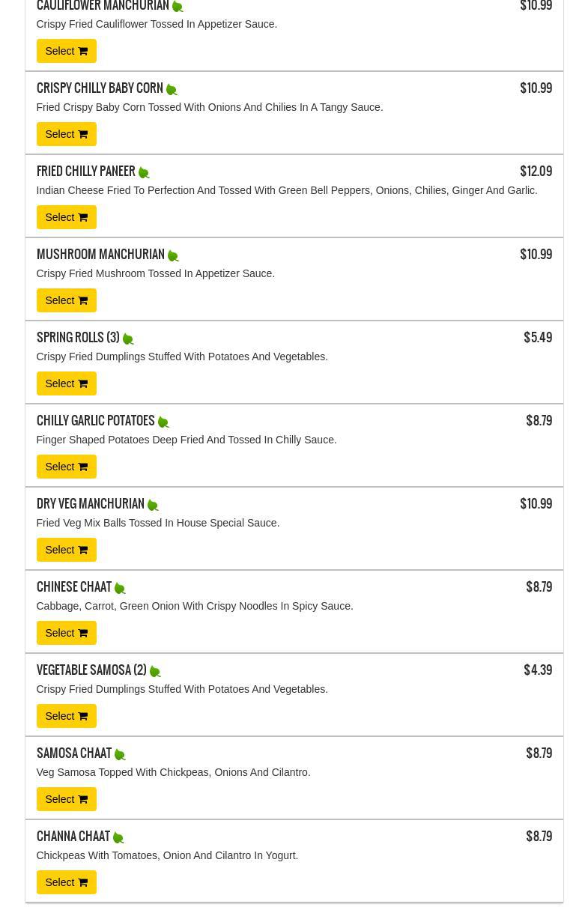The image size is (588, 907).
Task: Click the leaf icon beside Chinese Chaat
Action: [x=120, y=589]
